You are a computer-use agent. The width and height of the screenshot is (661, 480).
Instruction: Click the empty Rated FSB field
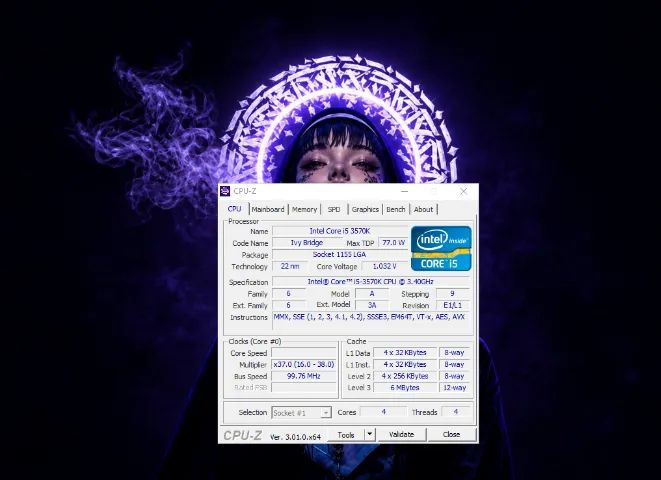[x=304, y=387]
